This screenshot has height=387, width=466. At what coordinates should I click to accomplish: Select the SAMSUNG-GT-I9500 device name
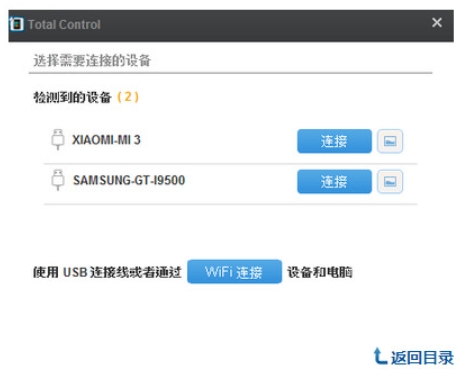point(129,180)
